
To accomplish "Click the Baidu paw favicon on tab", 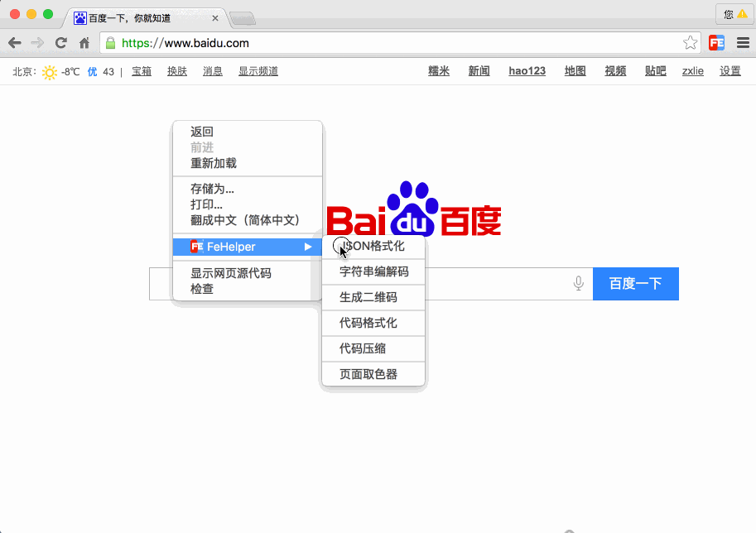I will (x=79, y=18).
